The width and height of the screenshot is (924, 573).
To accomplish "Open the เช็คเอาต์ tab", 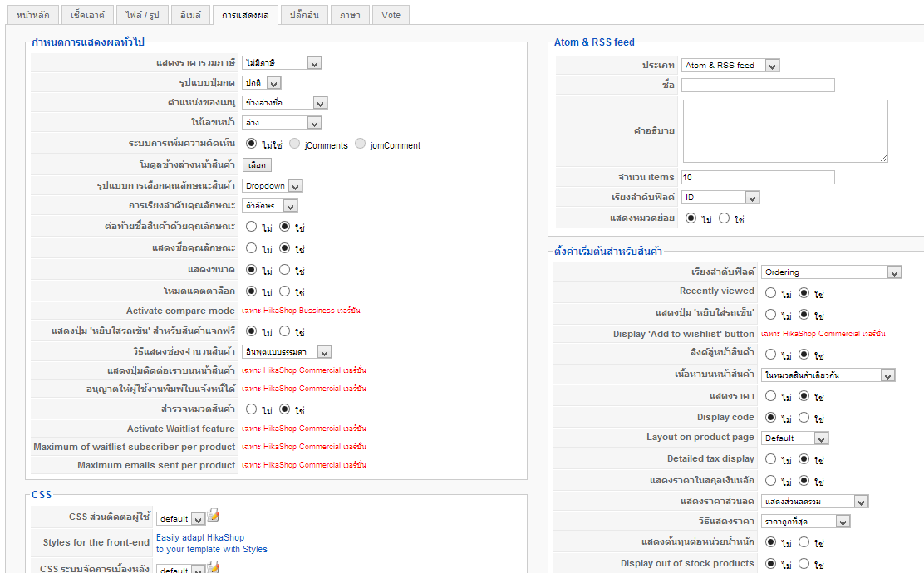I will point(87,15).
